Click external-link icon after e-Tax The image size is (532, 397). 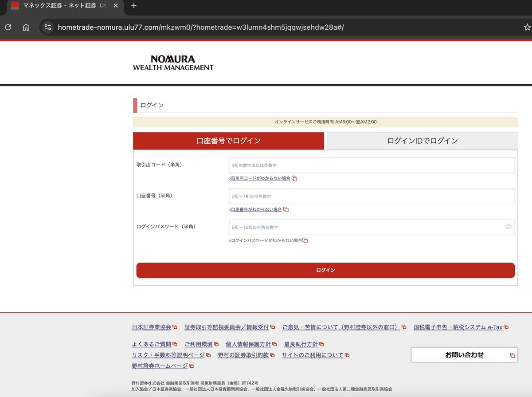pyautogui.click(x=506, y=327)
